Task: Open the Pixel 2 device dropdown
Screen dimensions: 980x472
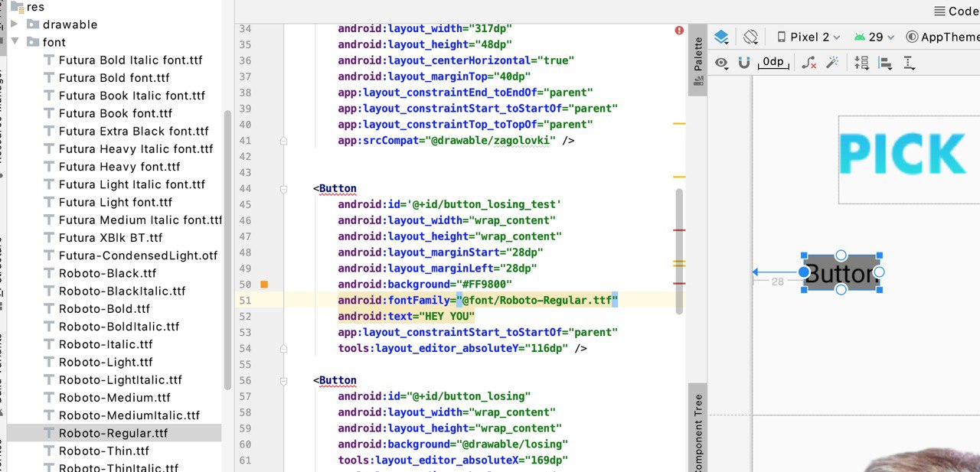Action: pos(808,37)
